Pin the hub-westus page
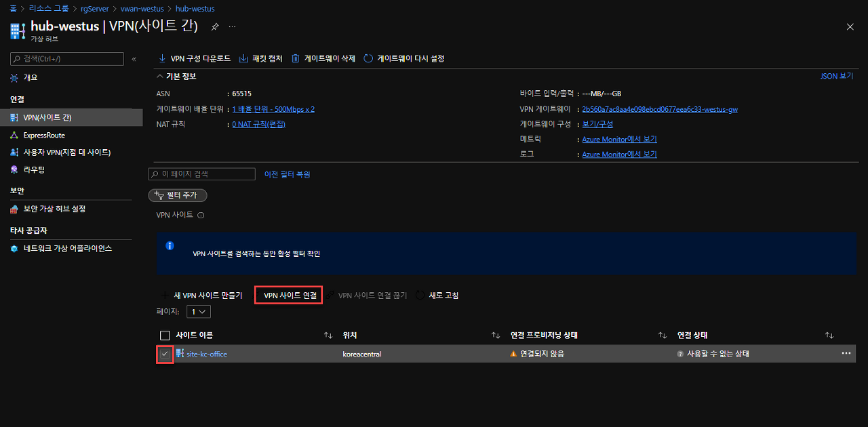This screenshot has width=868, height=427. [215, 26]
